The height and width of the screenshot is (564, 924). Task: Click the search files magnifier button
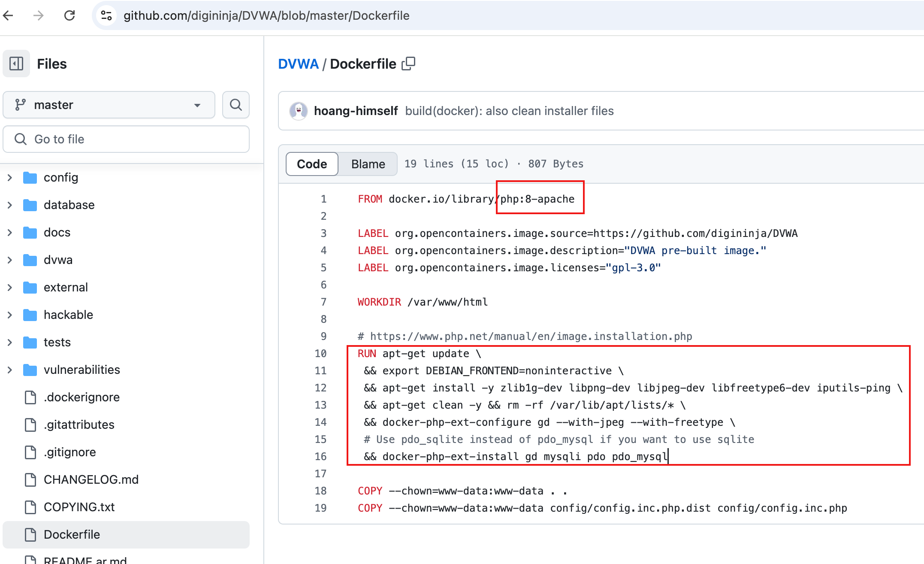236,105
